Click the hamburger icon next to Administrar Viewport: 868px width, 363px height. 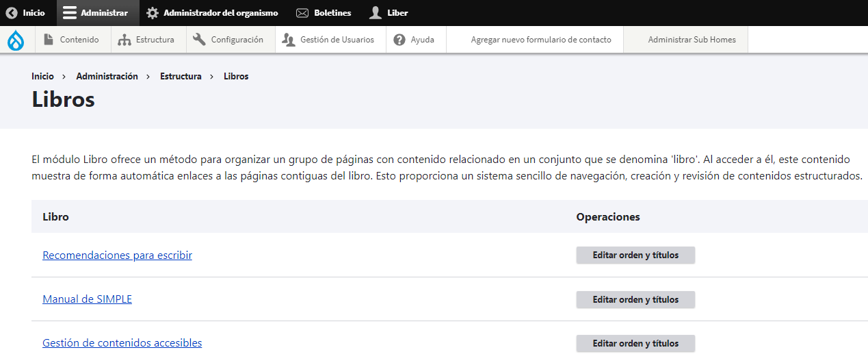point(69,13)
